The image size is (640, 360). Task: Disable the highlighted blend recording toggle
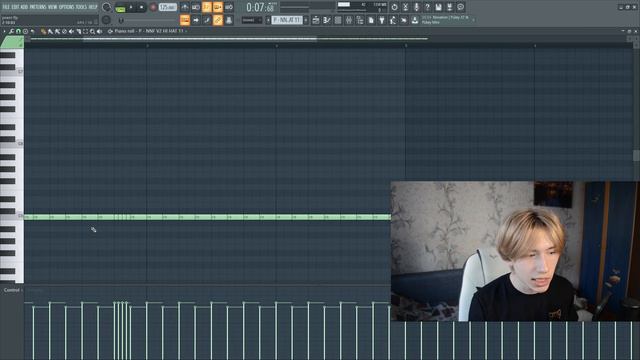click(x=218, y=7)
